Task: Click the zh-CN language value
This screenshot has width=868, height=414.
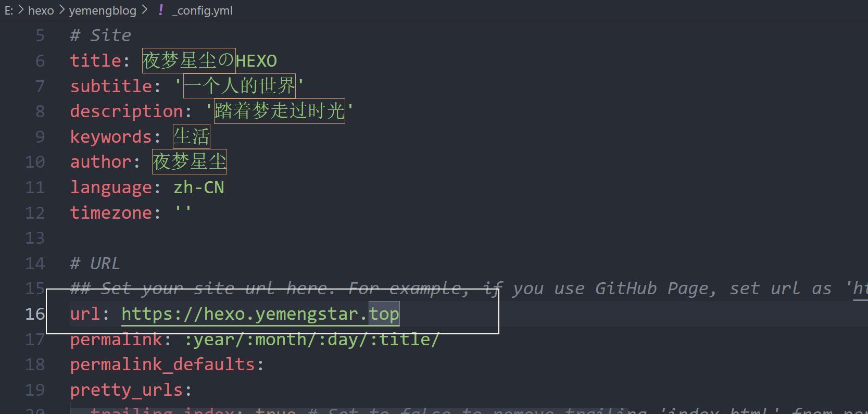Action: point(198,187)
